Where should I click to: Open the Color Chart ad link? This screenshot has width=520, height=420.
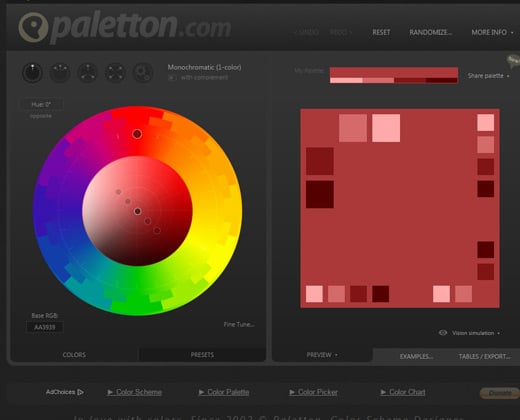click(403, 392)
